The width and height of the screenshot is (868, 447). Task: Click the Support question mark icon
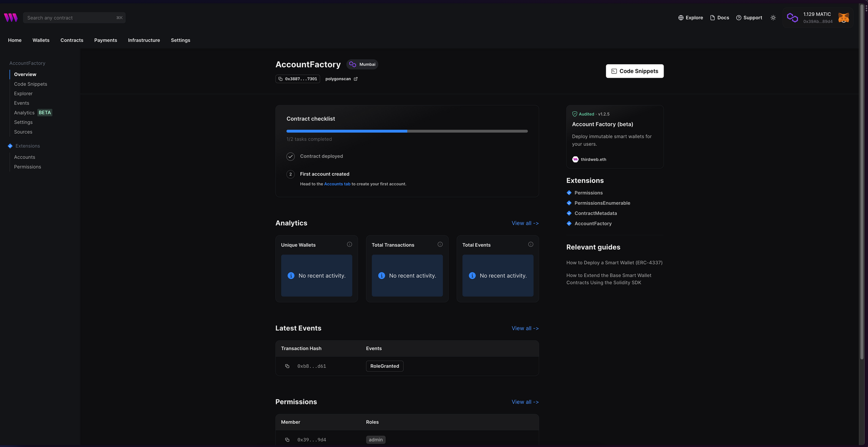pos(738,17)
